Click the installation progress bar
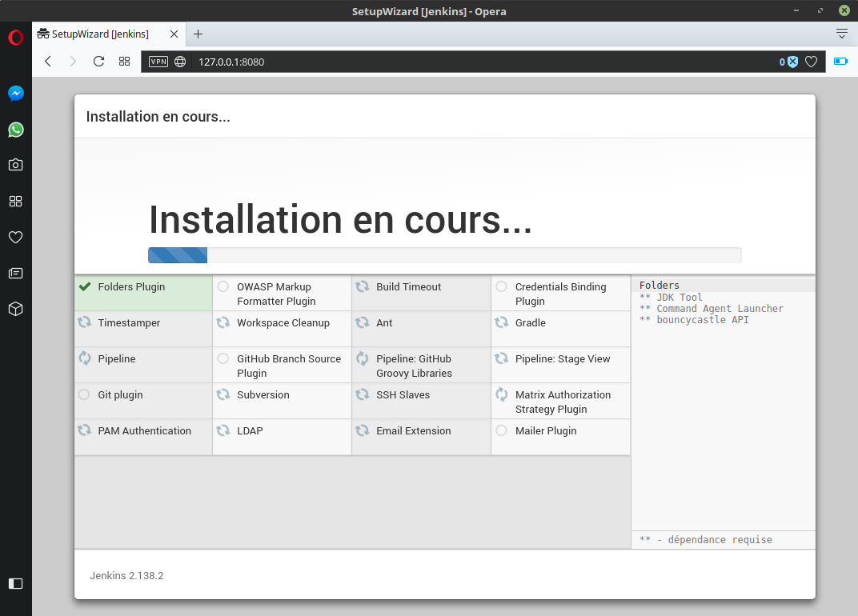858x616 pixels. click(444, 255)
